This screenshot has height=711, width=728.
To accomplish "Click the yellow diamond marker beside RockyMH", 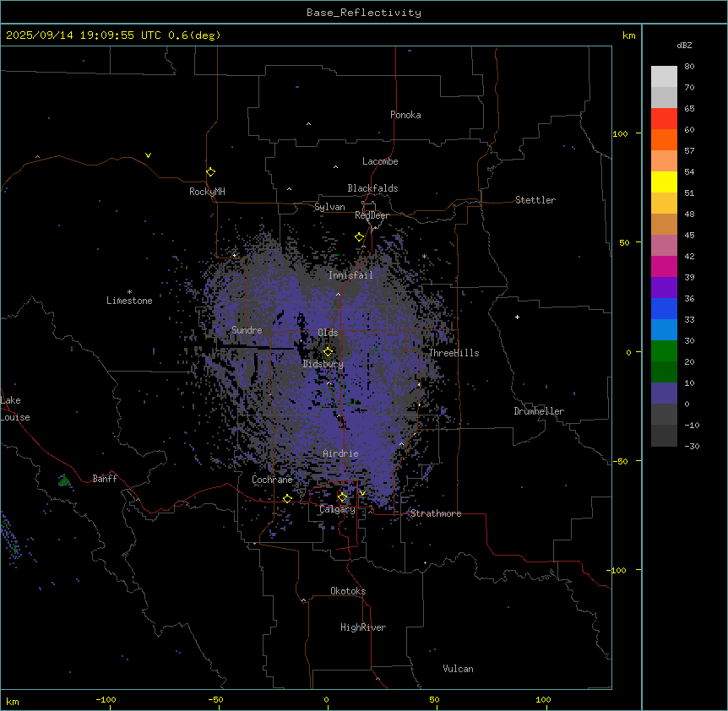I will (211, 172).
